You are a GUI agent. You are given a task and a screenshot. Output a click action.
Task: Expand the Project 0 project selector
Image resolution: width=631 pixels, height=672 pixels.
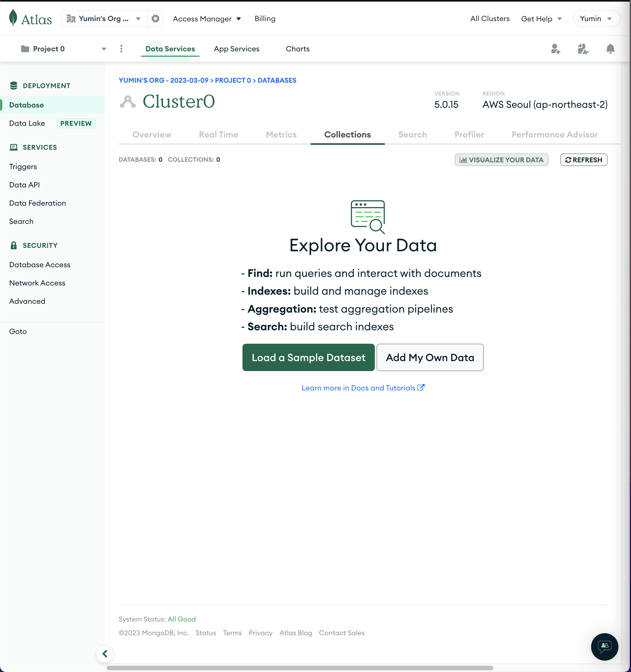64,49
